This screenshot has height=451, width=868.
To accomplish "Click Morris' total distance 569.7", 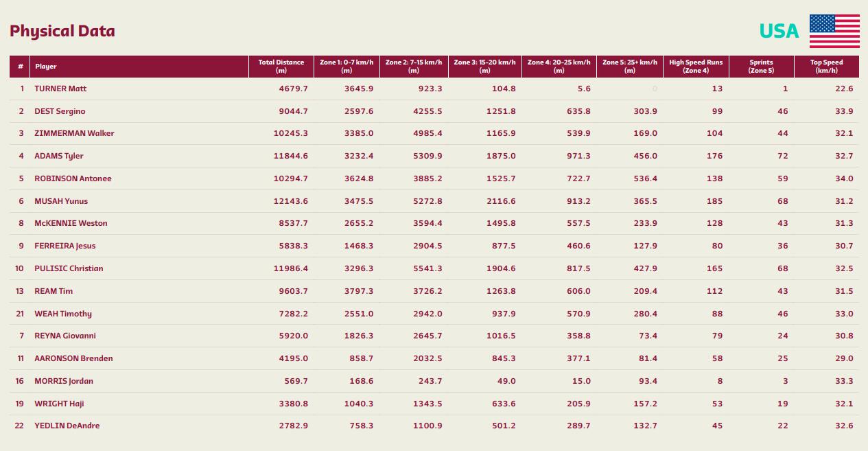I will tap(296, 381).
